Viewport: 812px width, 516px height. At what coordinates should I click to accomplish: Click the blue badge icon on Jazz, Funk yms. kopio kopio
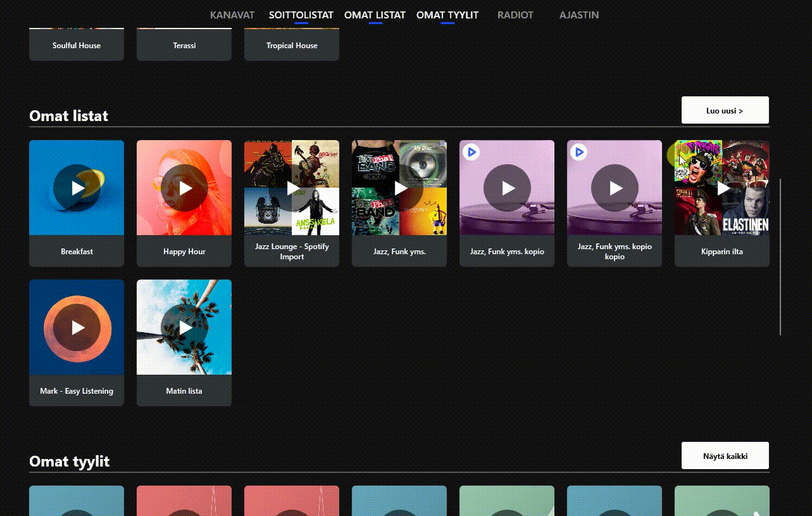(579, 152)
